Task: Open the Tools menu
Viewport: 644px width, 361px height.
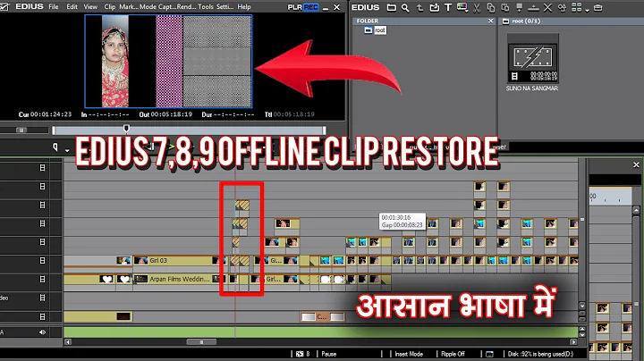Action: tap(206, 7)
